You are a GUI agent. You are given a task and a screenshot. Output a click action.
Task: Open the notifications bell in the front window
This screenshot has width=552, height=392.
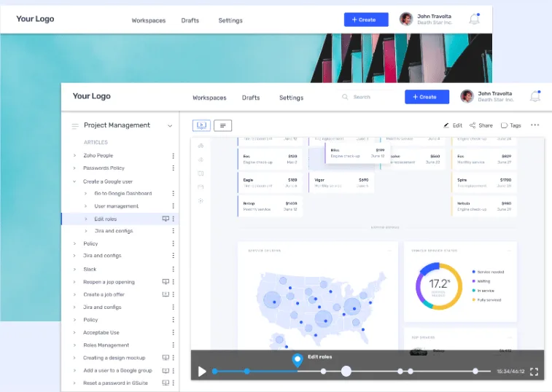535,97
